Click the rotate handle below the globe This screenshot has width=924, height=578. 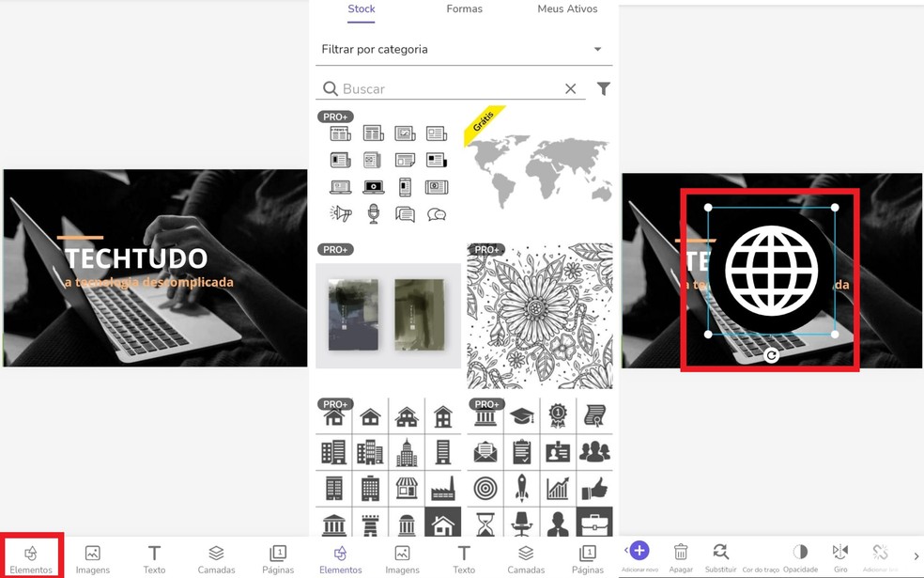point(771,355)
